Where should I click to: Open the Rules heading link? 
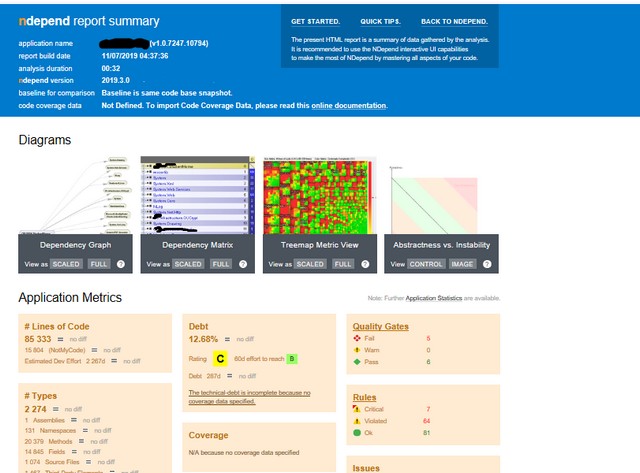point(364,397)
